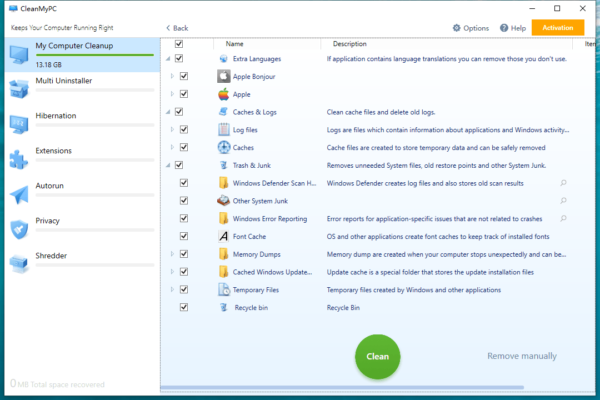Click the orange Activation button

[x=558, y=28]
